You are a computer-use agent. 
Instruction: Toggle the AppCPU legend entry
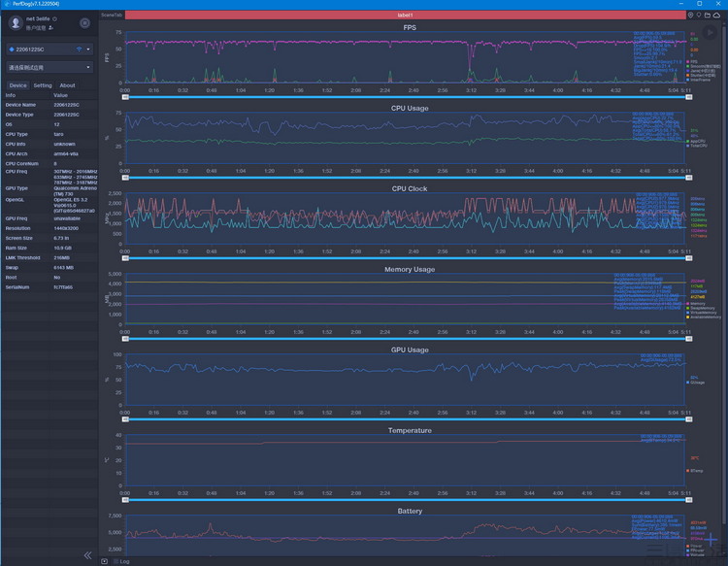click(696, 141)
